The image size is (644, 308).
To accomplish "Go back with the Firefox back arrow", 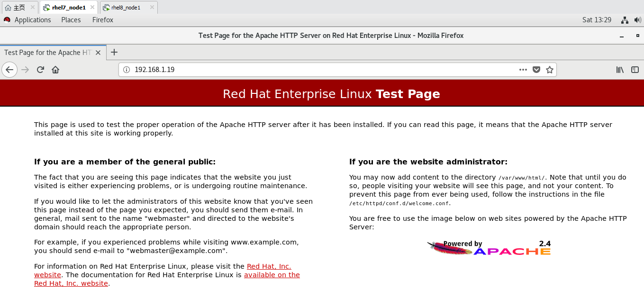I will (x=9, y=70).
